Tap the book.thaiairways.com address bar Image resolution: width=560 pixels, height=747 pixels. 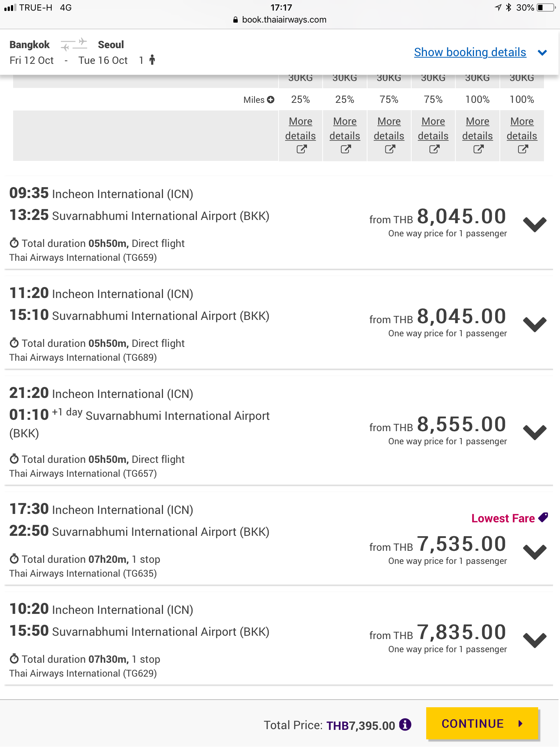point(280,20)
